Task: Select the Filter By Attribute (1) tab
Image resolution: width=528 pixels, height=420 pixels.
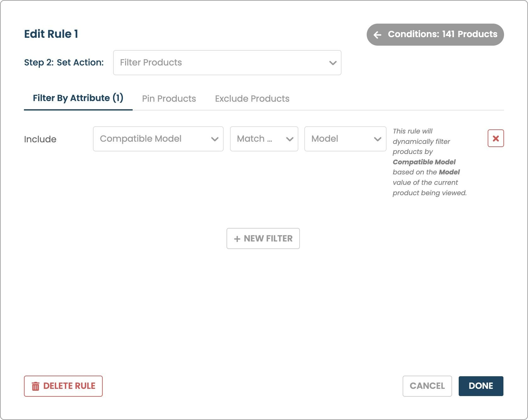Action: [x=78, y=98]
